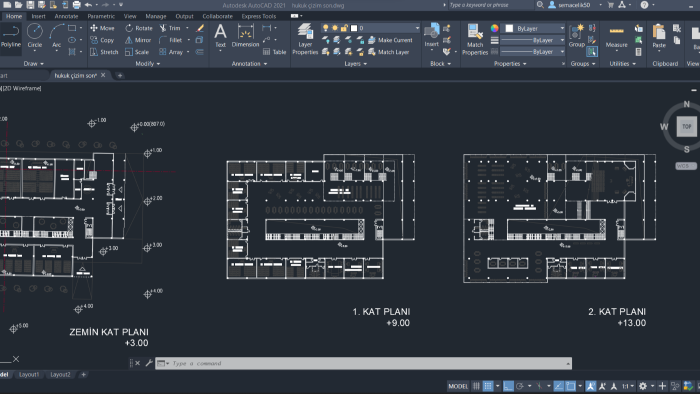
Task: Click the Plot printer icon
Action: (76, 5)
